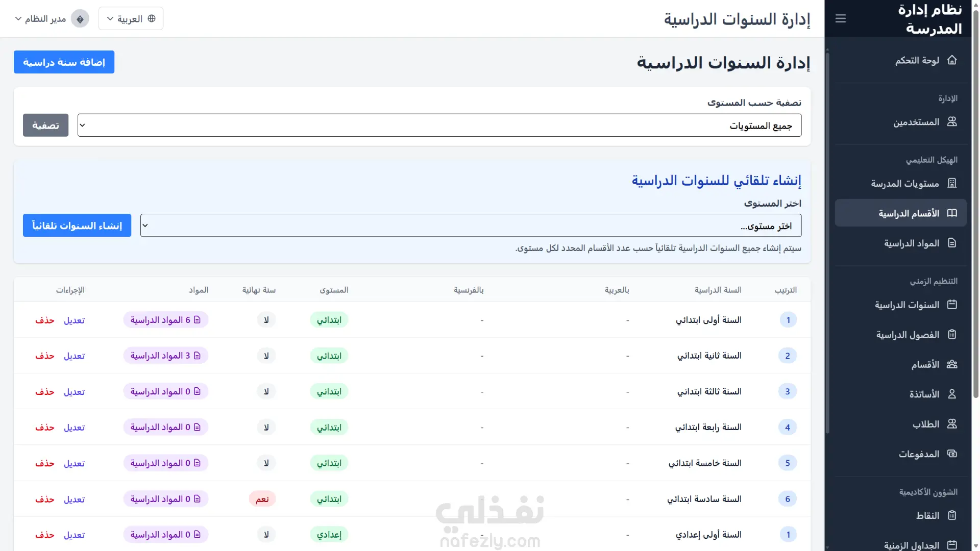This screenshot has width=980, height=551.
Task: Click the users icon beside المستخدمين
Action: 952,122
